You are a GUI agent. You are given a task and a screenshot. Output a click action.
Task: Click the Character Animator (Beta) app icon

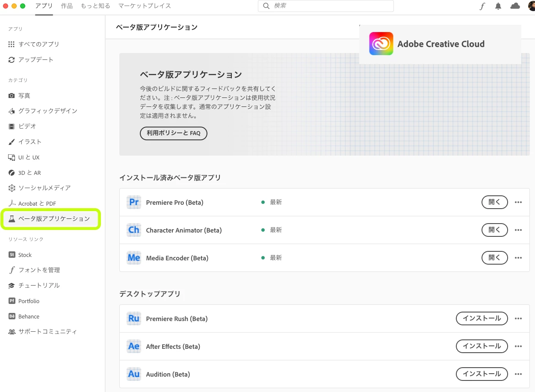coord(134,230)
